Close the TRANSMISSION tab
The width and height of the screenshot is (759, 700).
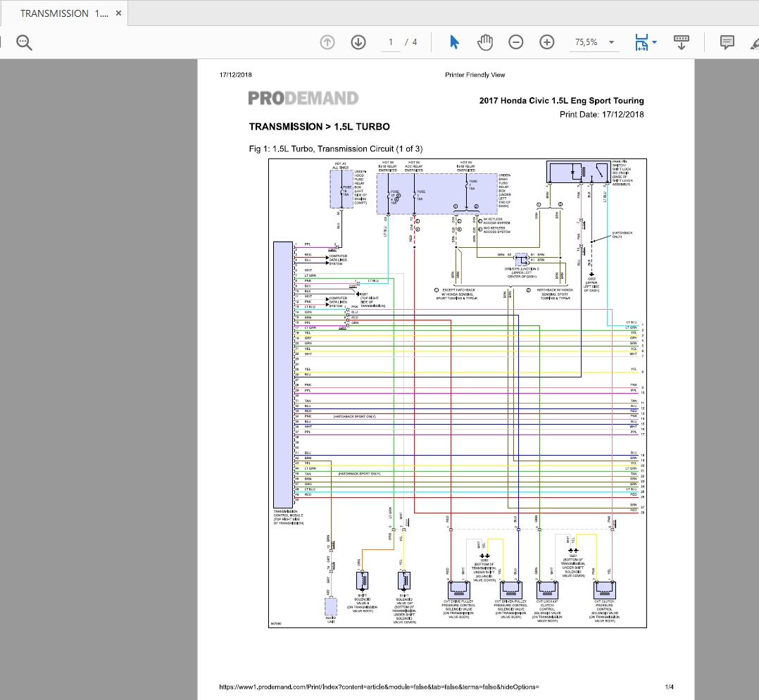118,13
